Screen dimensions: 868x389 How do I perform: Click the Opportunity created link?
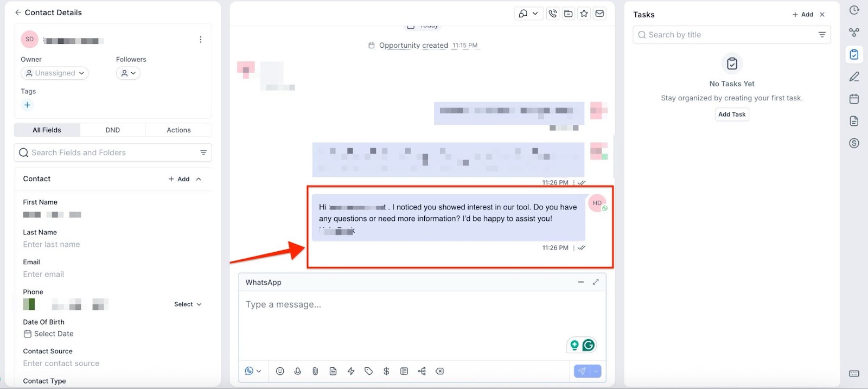click(x=413, y=46)
